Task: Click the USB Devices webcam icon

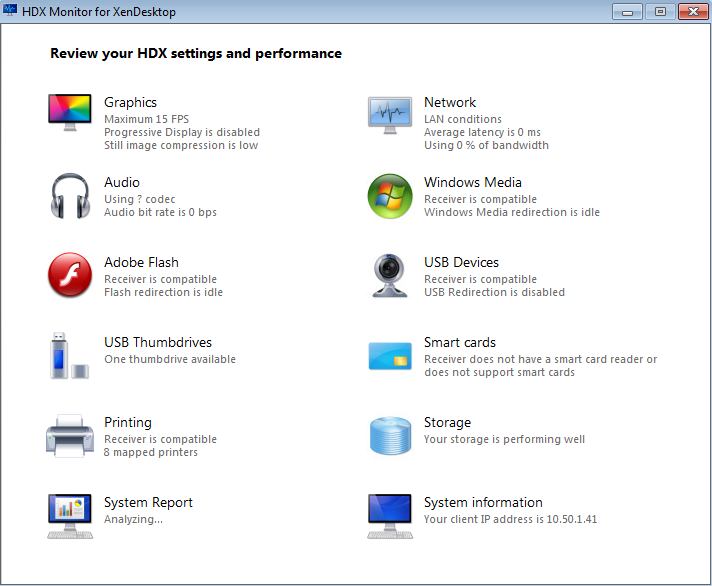Action: click(390, 275)
